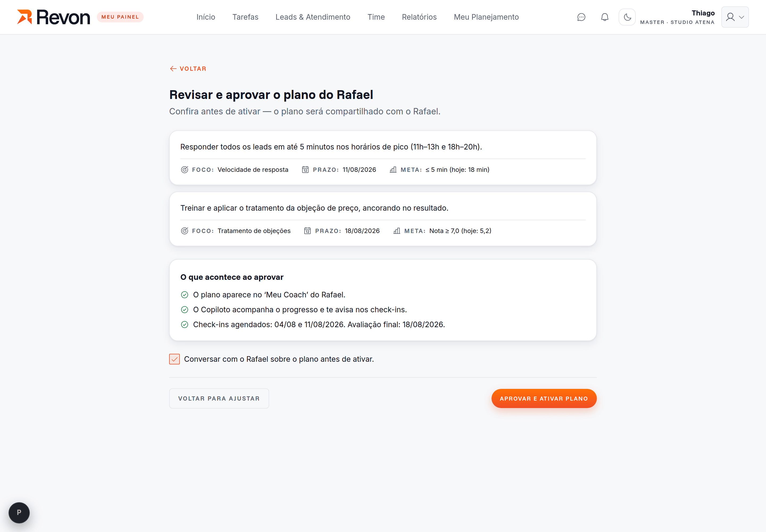Click the bar chart icon by Meta ≤ 5 min
Viewport: 766px width, 532px height.
tap(393, 170)
